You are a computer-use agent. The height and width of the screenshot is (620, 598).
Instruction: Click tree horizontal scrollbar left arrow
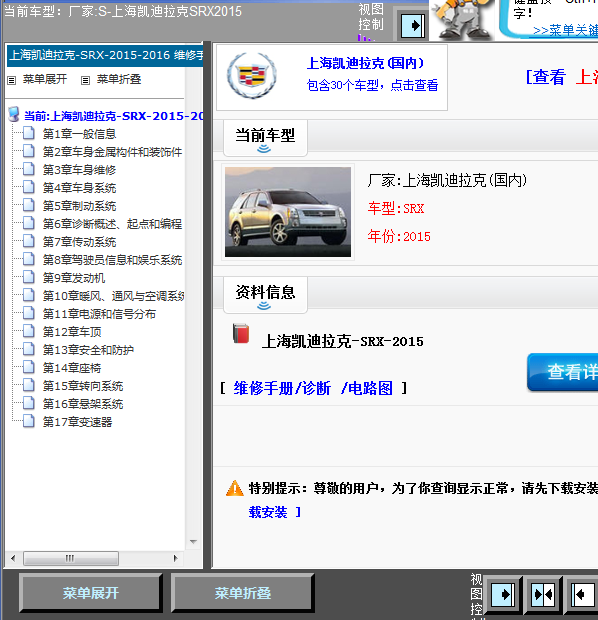click(x=13, y=558)
